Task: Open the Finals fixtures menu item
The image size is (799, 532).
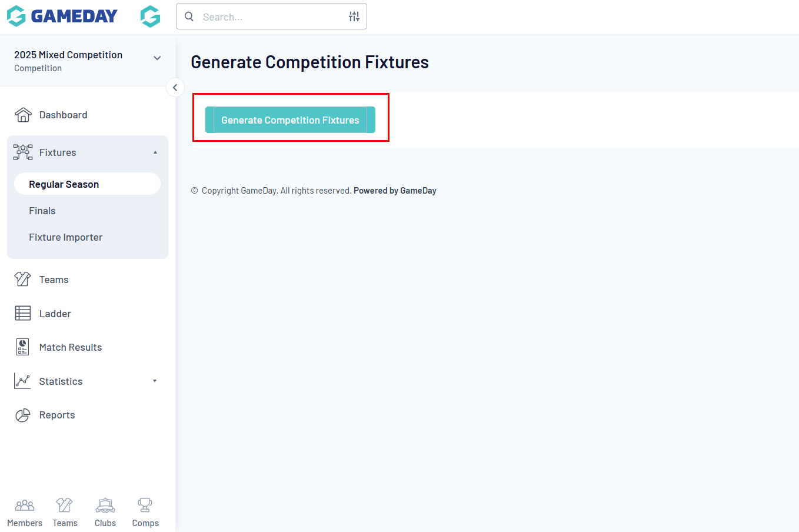Action: pyautogui.click(x=42, y=211)
